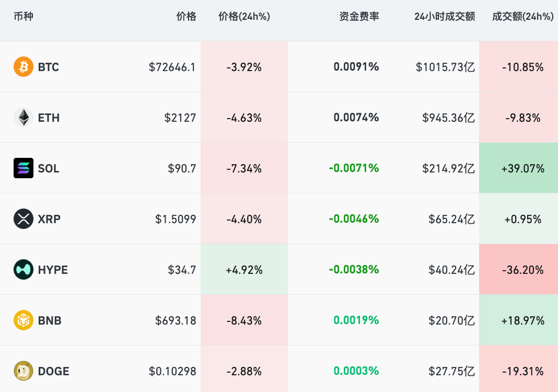
Task: Select HYPE price change +4.92% cell
Action: [244, 270]
